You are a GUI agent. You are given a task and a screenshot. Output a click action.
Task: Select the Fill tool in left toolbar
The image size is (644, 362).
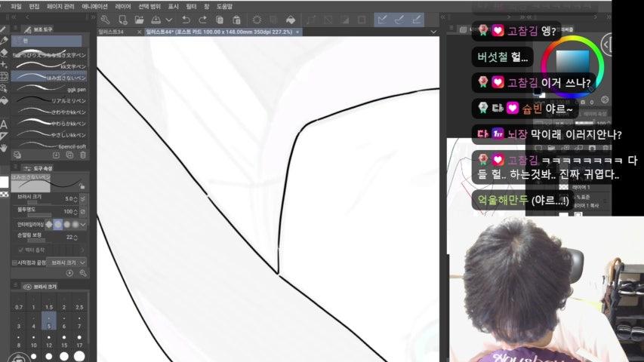click(4, 100)
